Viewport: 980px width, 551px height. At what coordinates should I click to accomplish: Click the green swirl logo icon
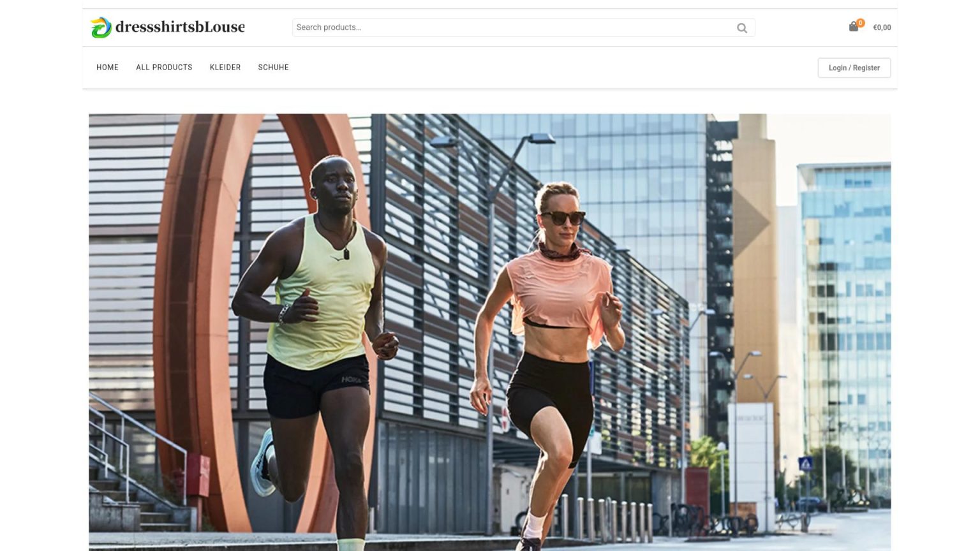pos(101,27)
